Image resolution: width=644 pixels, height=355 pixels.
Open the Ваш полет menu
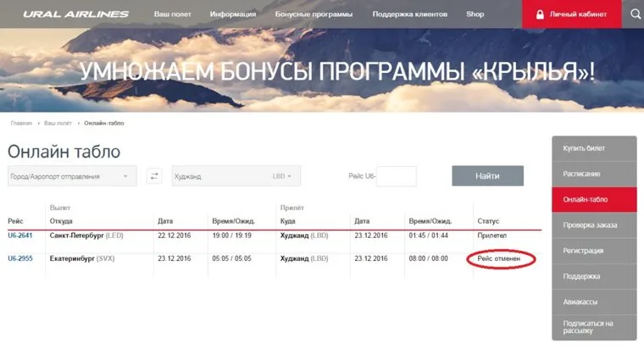173,14
